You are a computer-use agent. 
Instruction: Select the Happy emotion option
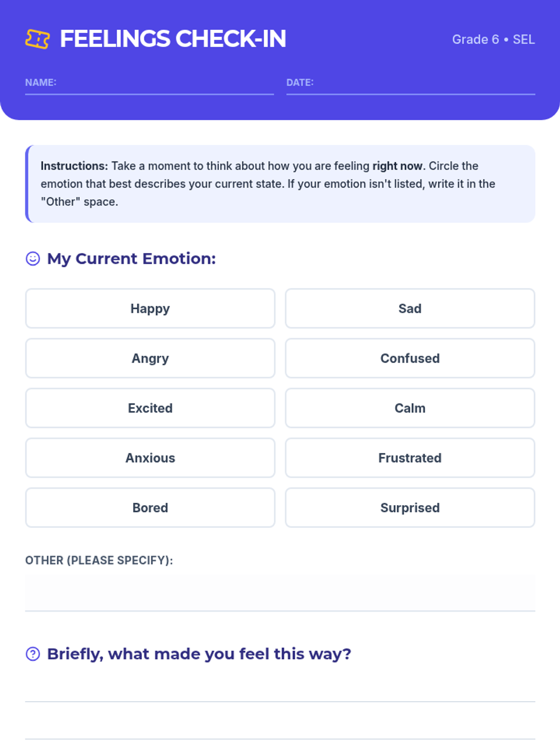150,309
